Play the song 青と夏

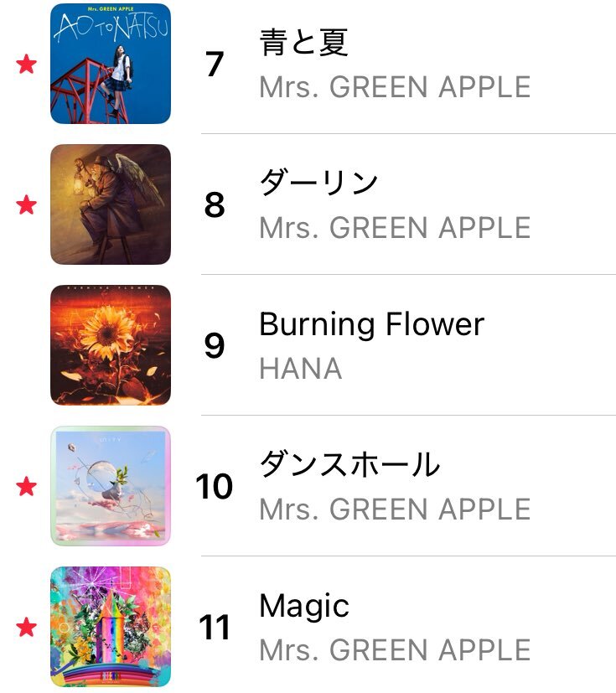point(303,43)
